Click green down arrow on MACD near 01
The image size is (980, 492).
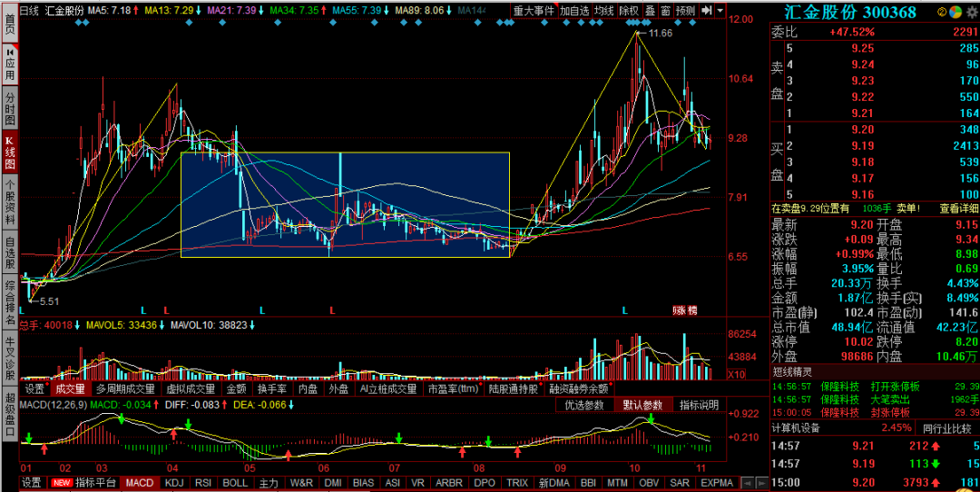coord(27,437)
